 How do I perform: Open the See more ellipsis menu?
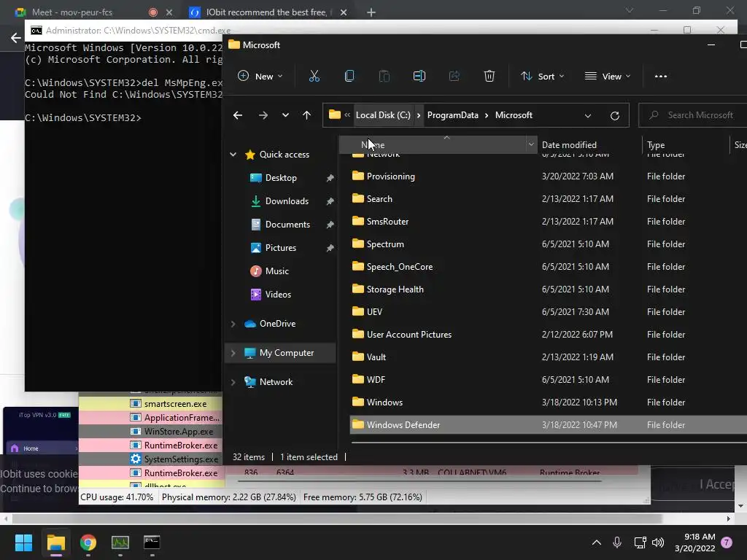661,76
